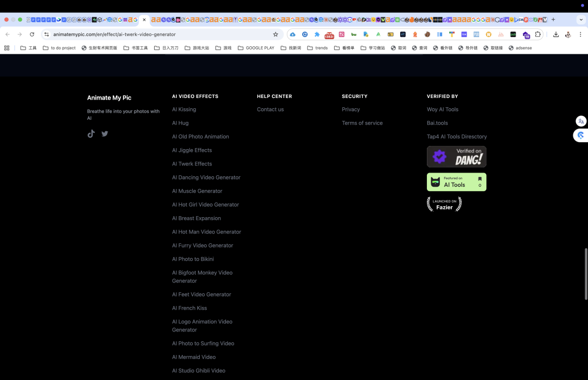Open the AI Hug footer link
Image resolution: width=588 pixels, height=380 pixels.
(x=180, y=122)
